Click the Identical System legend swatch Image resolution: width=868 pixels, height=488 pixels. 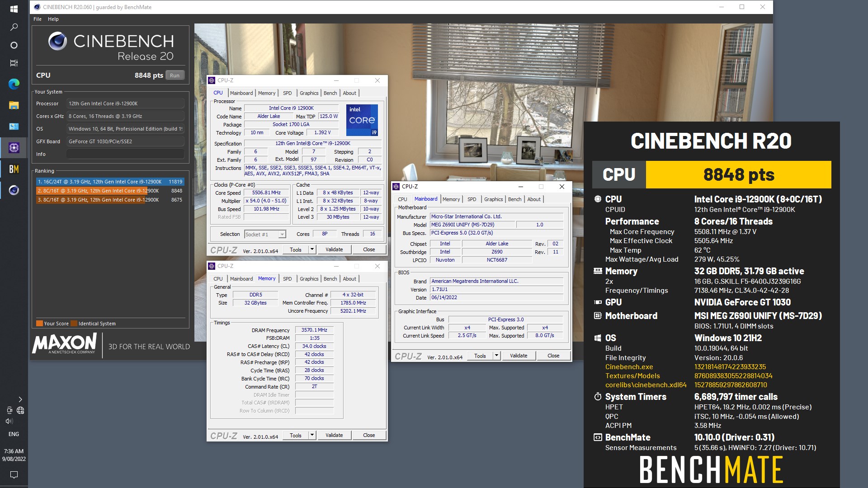pyautogui.click(x=74, y=324)
